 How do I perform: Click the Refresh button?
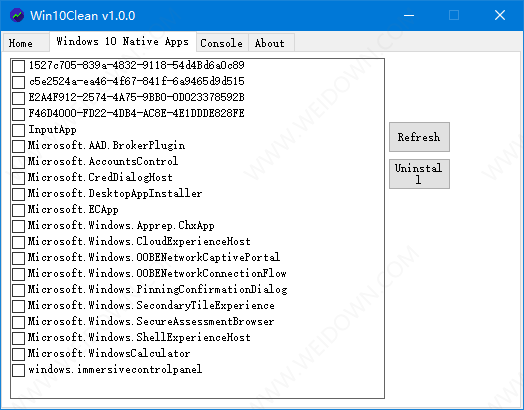click(419, 137)
